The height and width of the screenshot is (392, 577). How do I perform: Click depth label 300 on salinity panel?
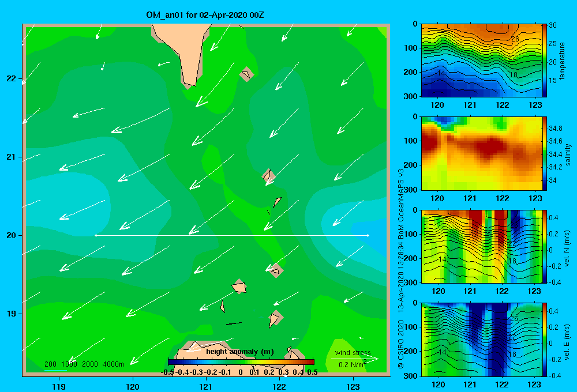pyautogui.click(x=411, y=190)
